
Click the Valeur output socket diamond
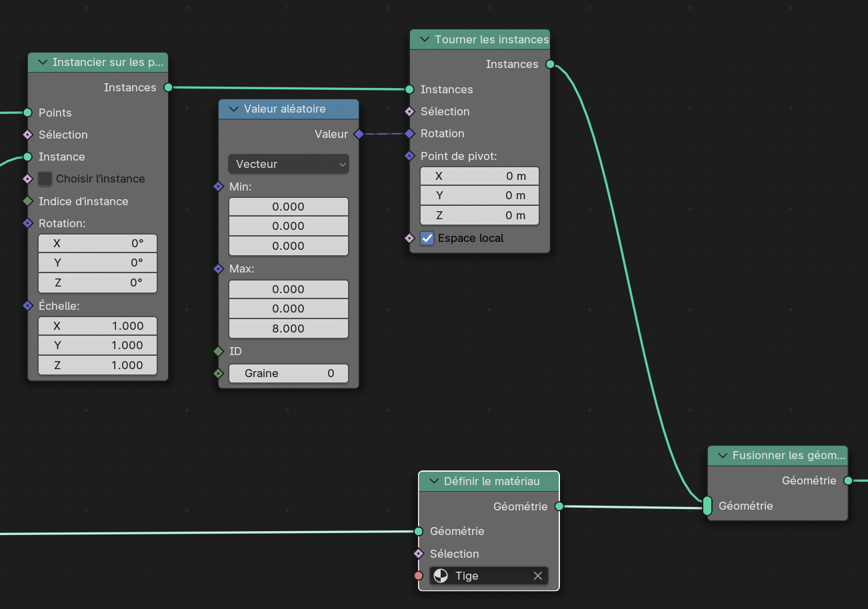[359, 134]
